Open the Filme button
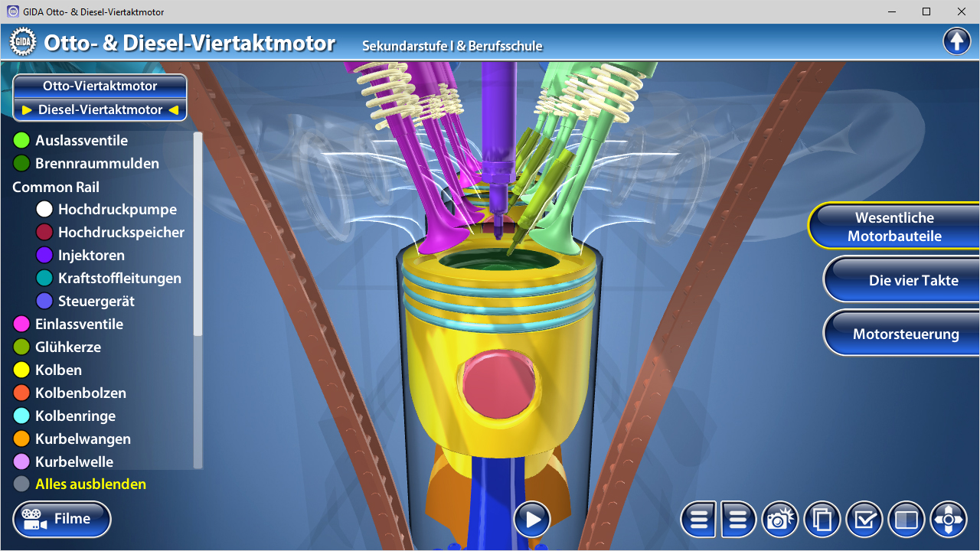980x551 pixels. pyautogui.click(x=62, y=520)
